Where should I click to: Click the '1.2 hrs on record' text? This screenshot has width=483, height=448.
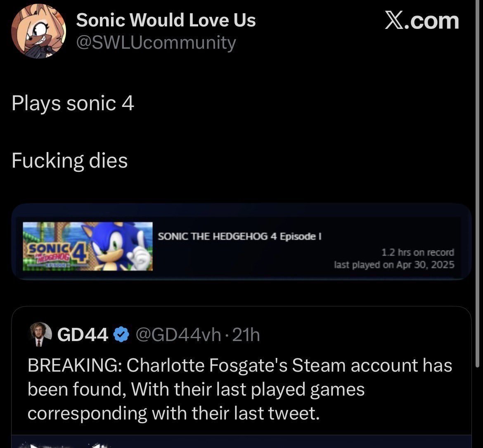418,252
